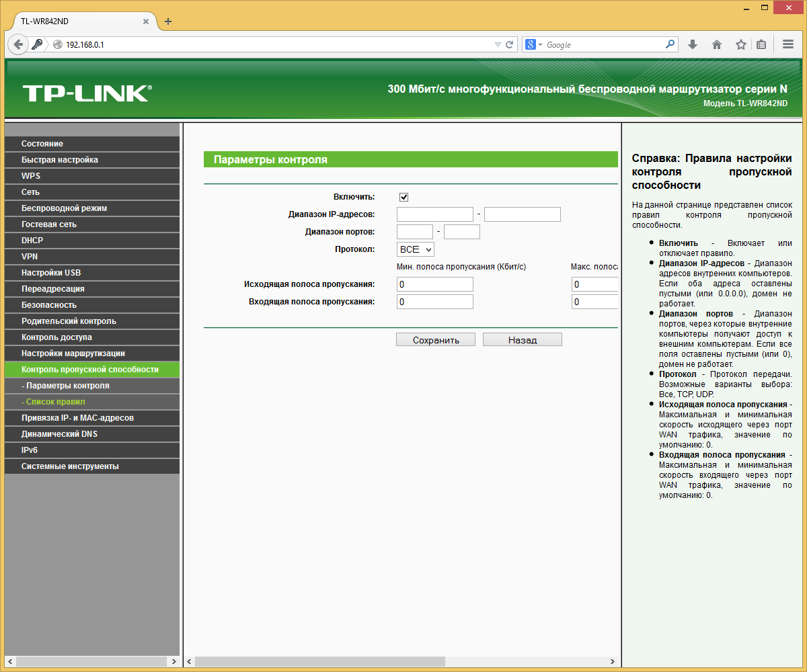
Task: Click the egress maximum bandwidth field
Action: (594, 284)
